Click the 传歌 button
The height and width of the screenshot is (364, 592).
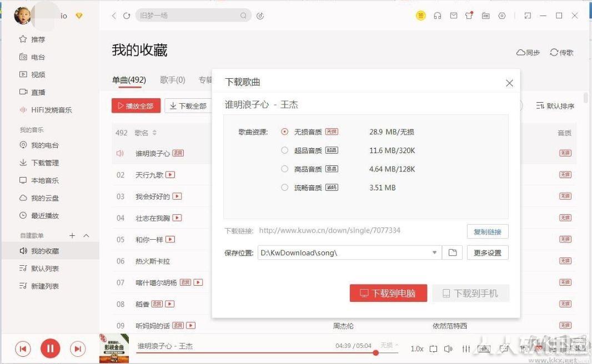pos(561,52)
